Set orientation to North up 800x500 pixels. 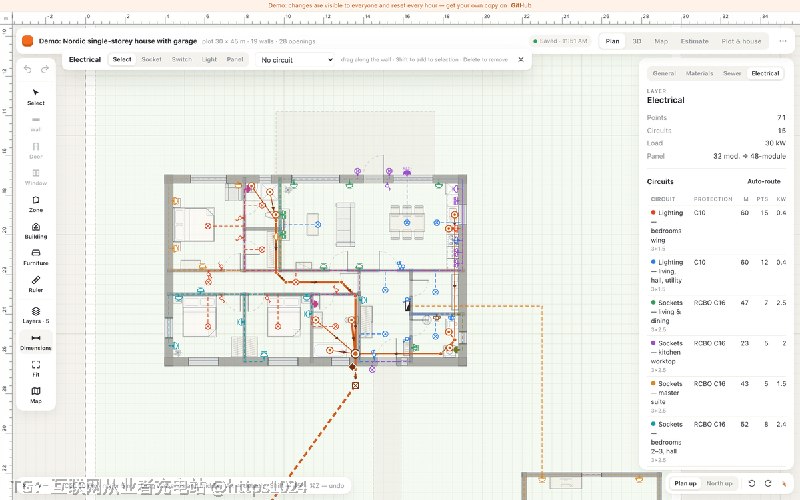pyautogui.click(x=719, y=483)
